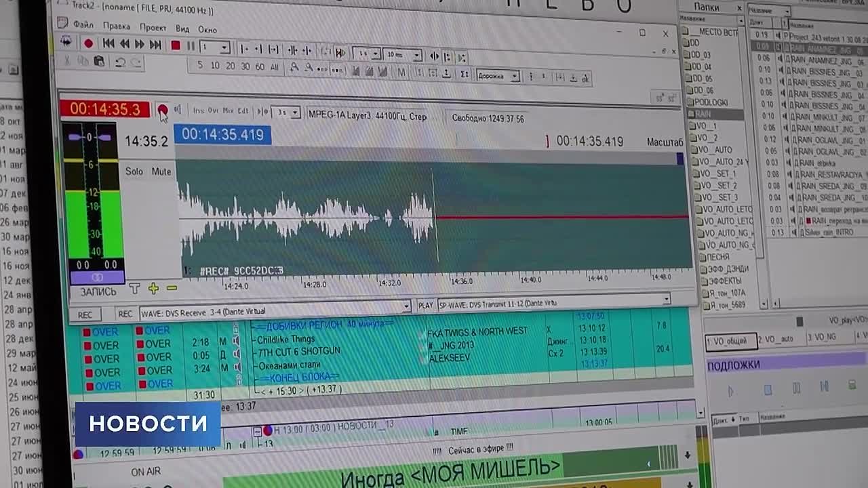Open the Проект menu

[153, 28]
